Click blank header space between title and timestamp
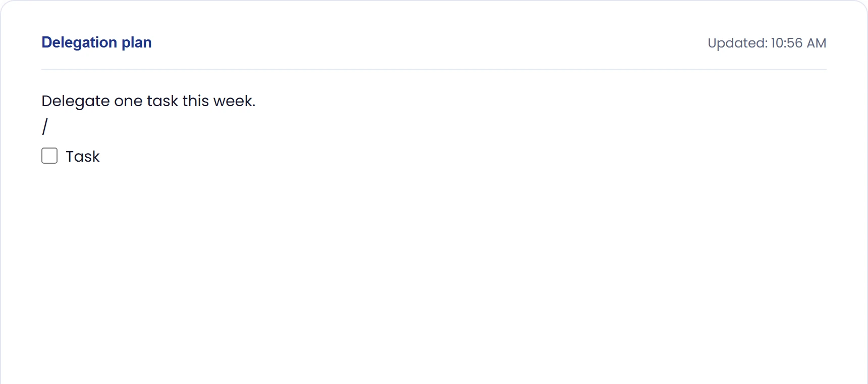 pyautogui.click(x=429, y=42)
